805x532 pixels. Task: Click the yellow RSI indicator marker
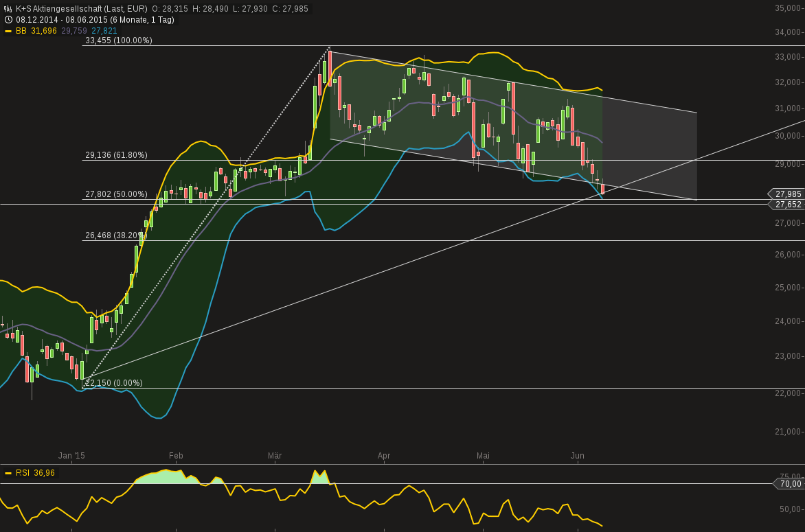8,473
